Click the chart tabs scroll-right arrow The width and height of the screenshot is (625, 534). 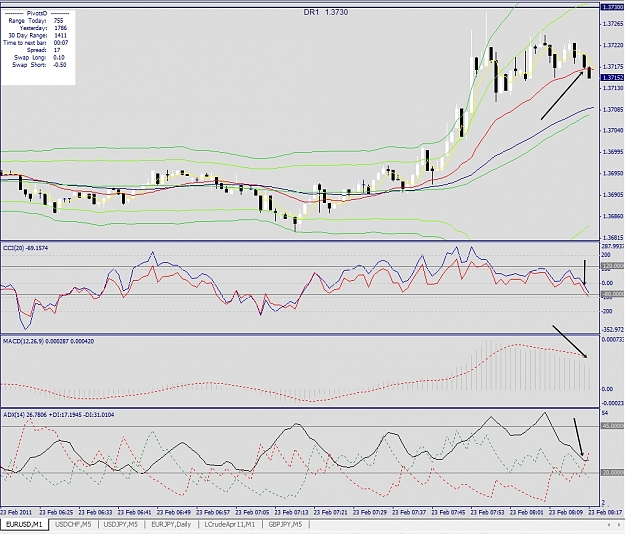coord(619,524)
